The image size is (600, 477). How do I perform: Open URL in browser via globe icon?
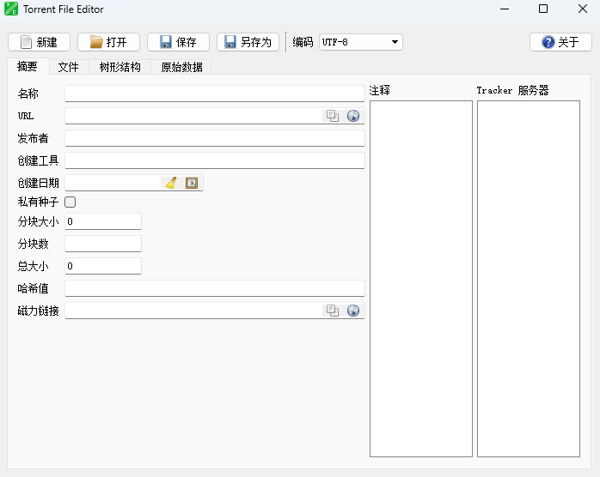353,116
